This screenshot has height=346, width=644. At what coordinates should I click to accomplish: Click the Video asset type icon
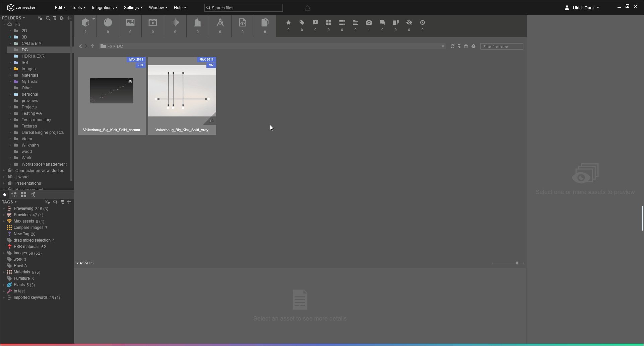pyautogui.click(x=153, y=23)
